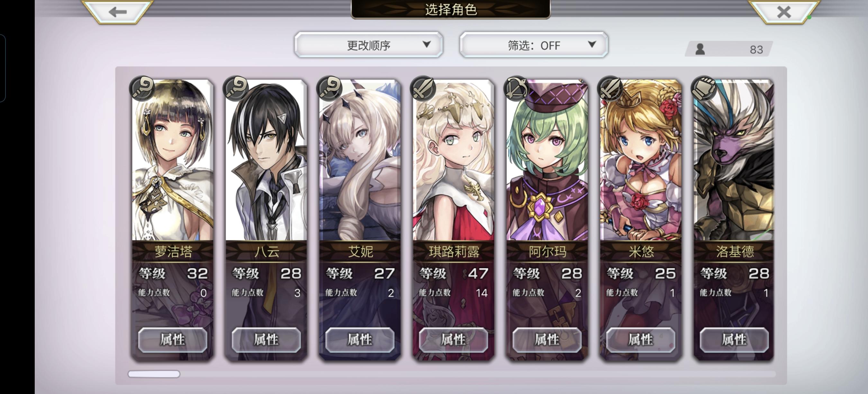Close the 选择角色 screen
Image resolution: width=868 pixels, height=394 pixels.
click(784, 12)
